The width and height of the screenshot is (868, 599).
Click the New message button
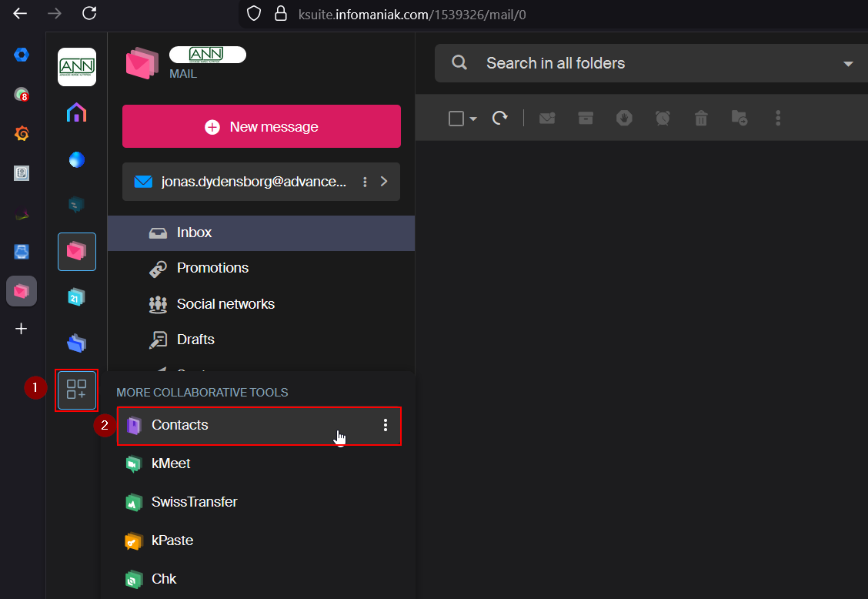coord(262,126)
